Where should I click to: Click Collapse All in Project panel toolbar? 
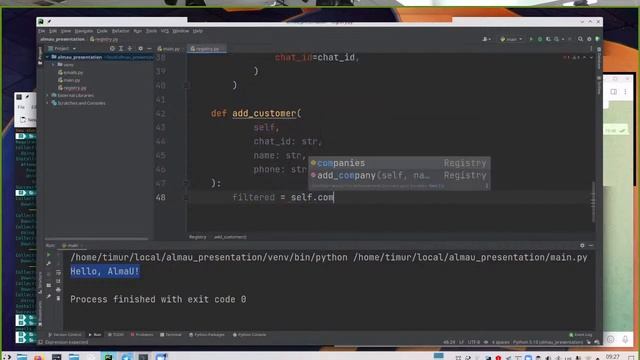pos(130,49)
